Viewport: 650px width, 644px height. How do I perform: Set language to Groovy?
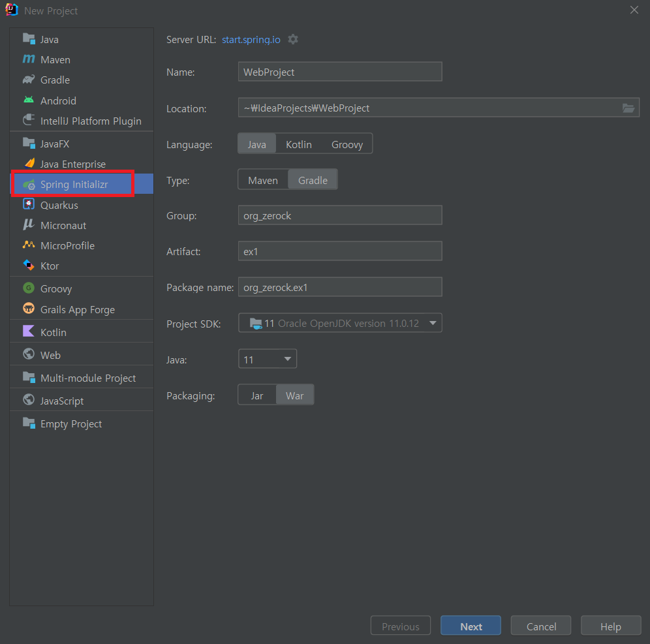[x=347, y=144]
